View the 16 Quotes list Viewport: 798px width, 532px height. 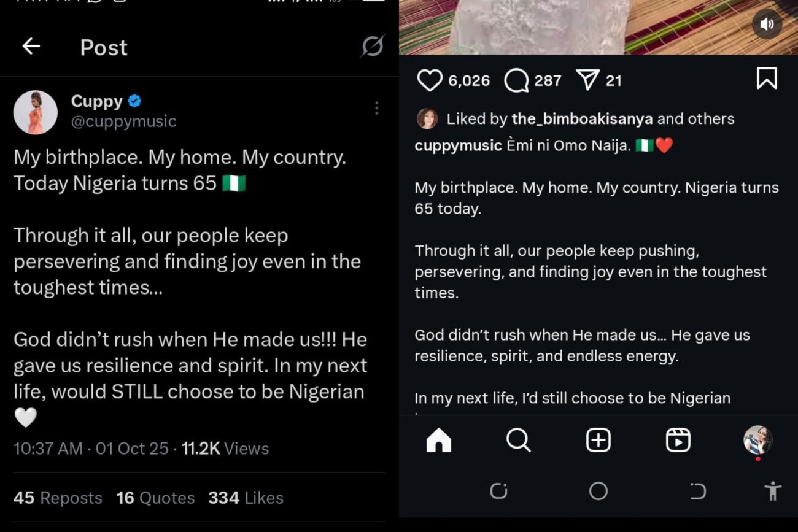coord(155,498)
